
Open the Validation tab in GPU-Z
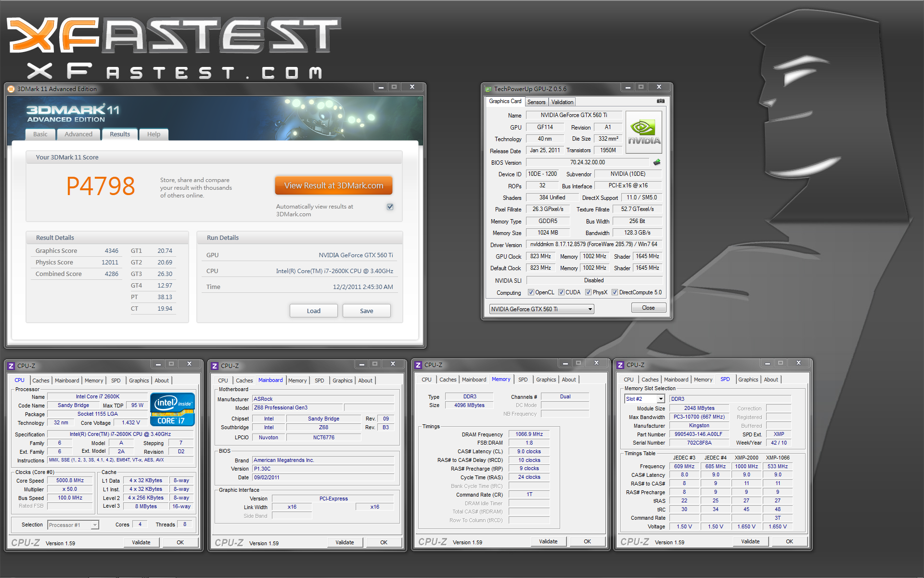pyautogui.click(x=562, y=102)
